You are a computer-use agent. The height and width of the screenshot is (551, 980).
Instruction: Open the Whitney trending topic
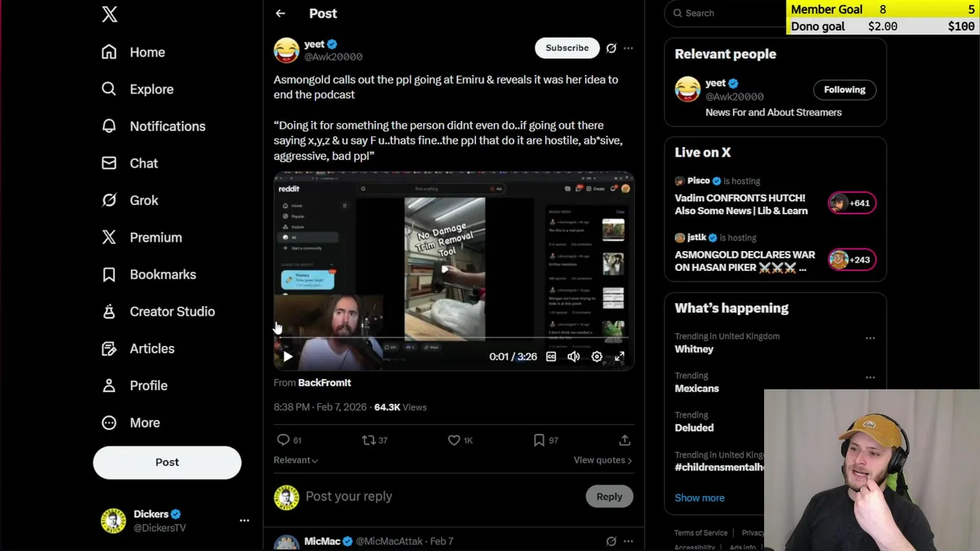tap(694, 349)
